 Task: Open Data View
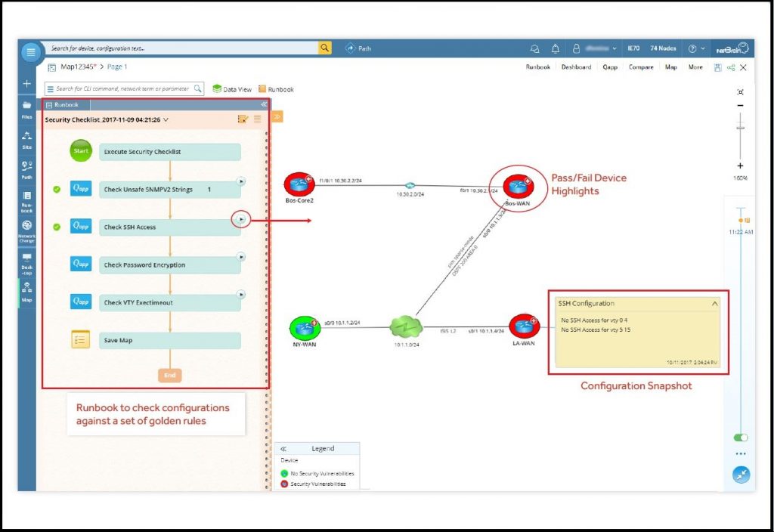pos(232,89)
